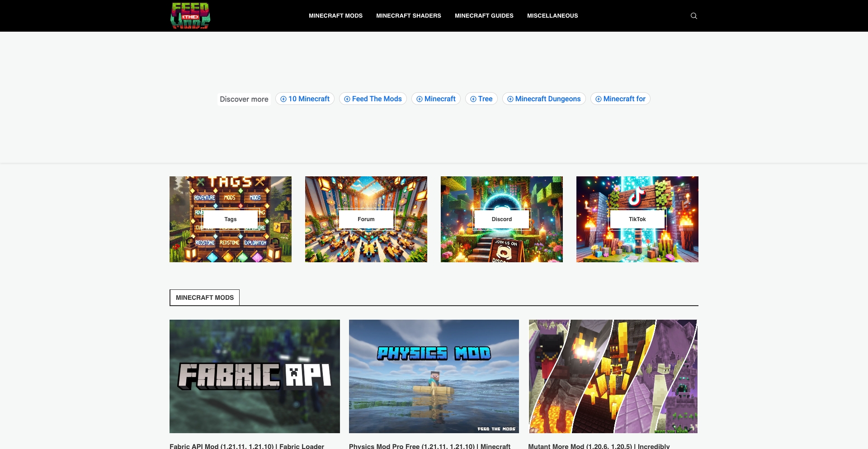
Task: Select the Minecraft Shaders navigation tab
Action: click(x=409, y=15)
